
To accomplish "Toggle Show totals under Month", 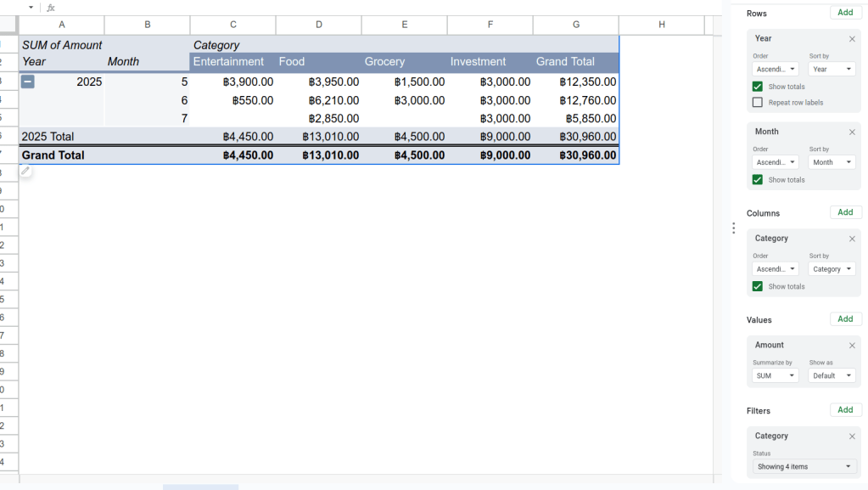I will pos(758,180).
